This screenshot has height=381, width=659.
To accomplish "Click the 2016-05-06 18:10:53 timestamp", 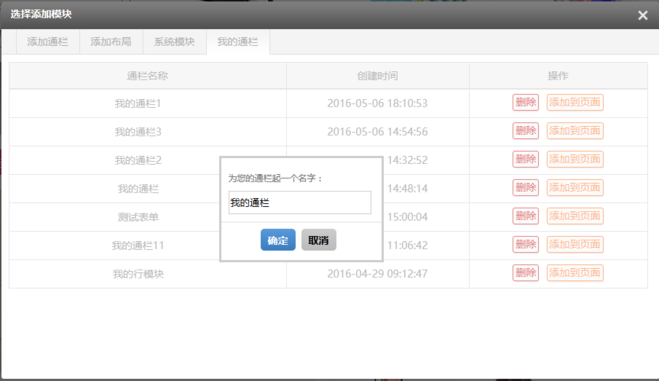I will tap(377, 103).
